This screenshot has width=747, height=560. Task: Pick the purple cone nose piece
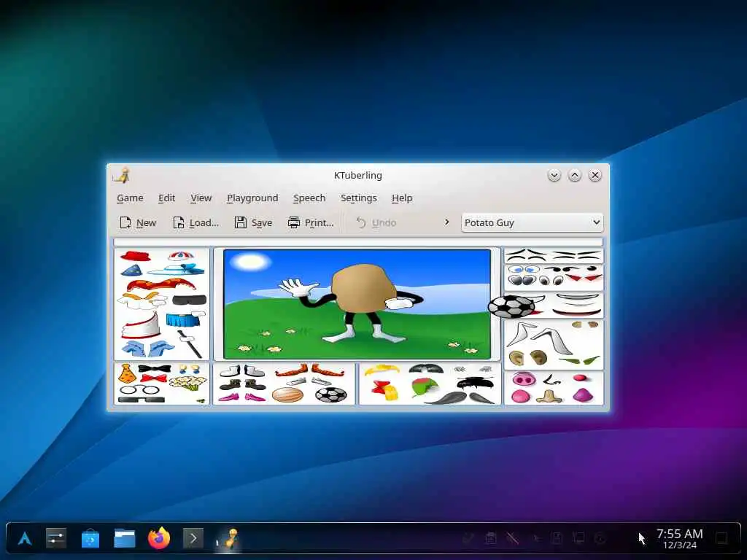click(x=582, y=395)
